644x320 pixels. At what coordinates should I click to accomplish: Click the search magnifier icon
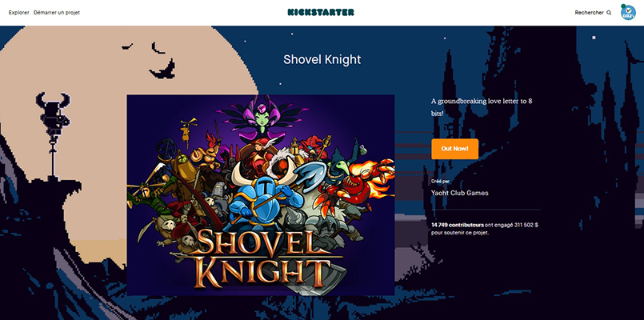pos(609,13)
